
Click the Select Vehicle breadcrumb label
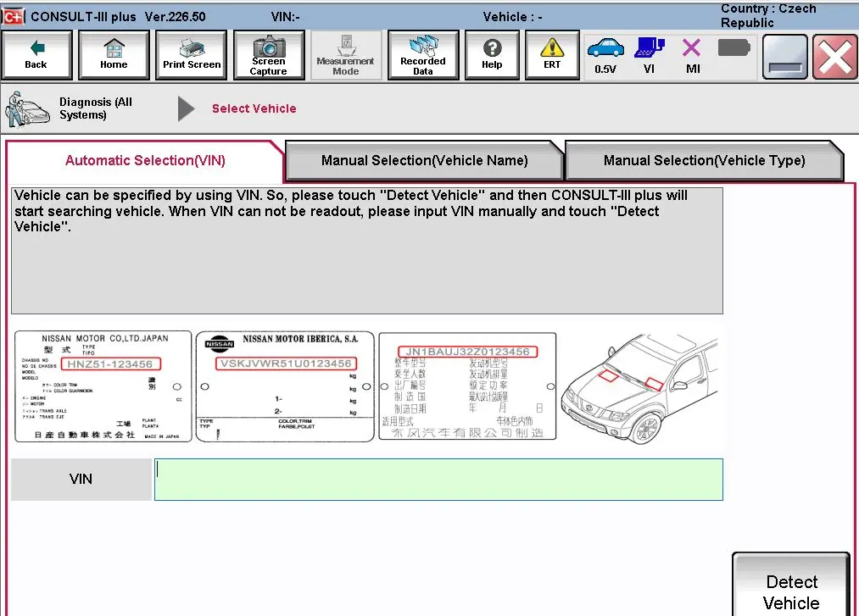pos(254,108)
